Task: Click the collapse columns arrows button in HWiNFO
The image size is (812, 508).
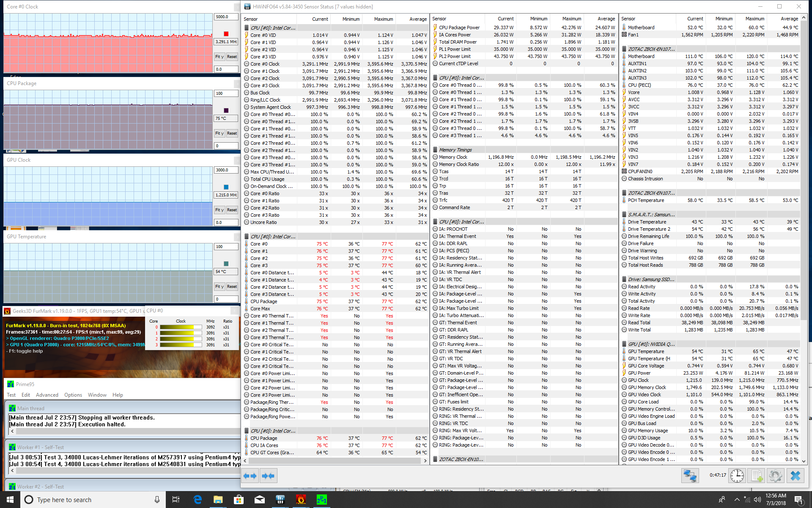Action: pos(268,476)
